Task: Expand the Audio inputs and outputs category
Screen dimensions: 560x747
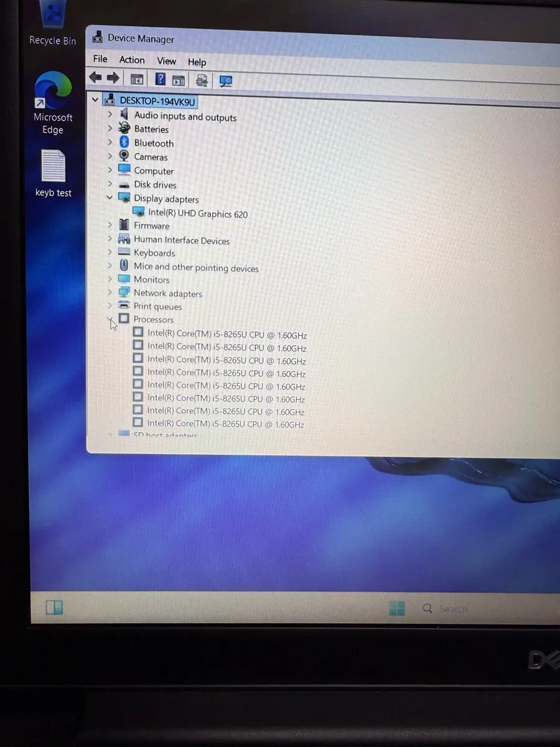Action: [x=110, y=114]
